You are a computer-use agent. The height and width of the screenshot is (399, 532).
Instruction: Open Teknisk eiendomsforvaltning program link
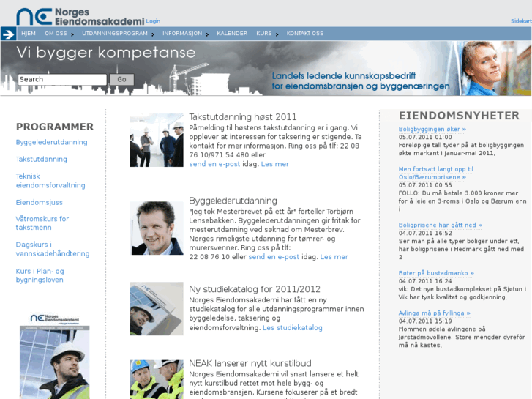(50, 181)
